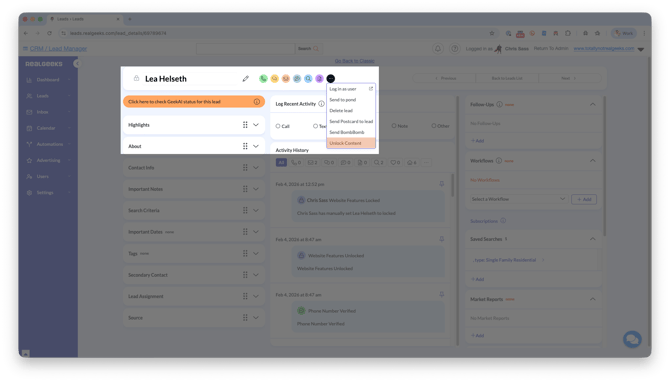Open the black more-actions ellipsis icon
Screen dimensions: 670x382
pyautogui.click(x=331, y=79)
